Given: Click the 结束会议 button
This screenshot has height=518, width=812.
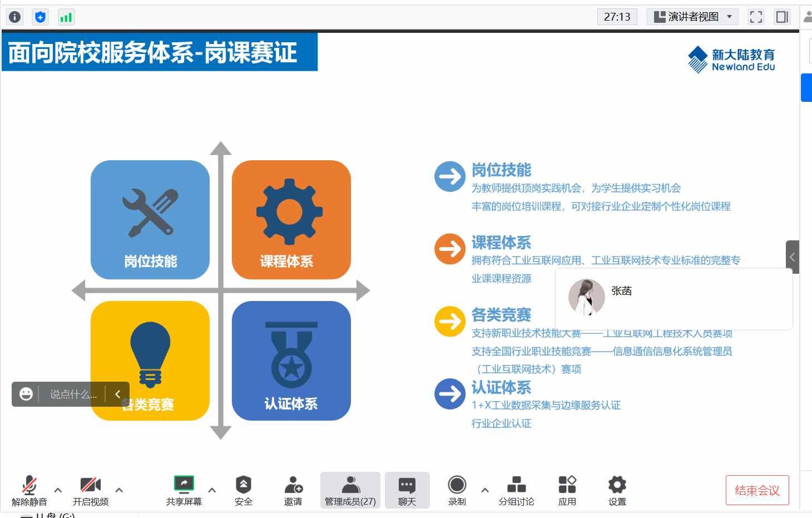Looking at the screenshot, I should click(757, 490).
